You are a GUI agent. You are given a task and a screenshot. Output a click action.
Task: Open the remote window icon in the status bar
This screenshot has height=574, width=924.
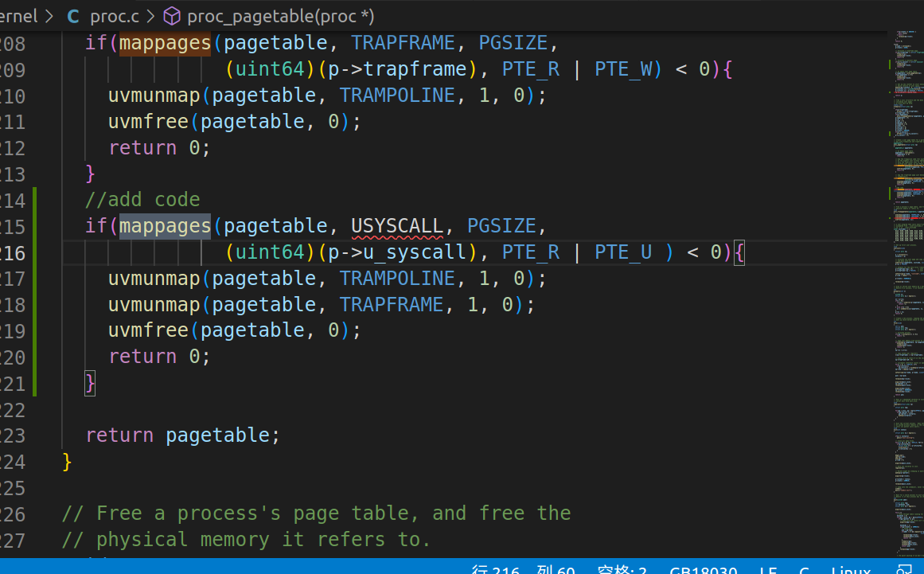click(x=906, y=570)
